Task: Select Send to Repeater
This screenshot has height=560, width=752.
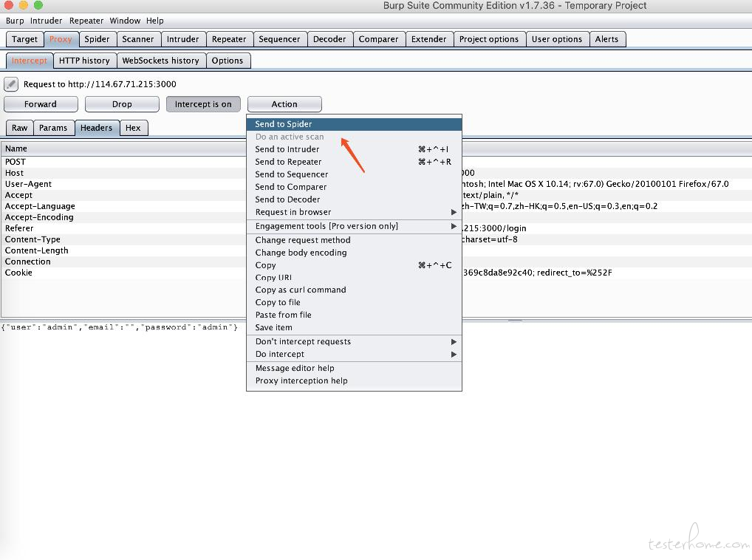Action: point(354,162)
